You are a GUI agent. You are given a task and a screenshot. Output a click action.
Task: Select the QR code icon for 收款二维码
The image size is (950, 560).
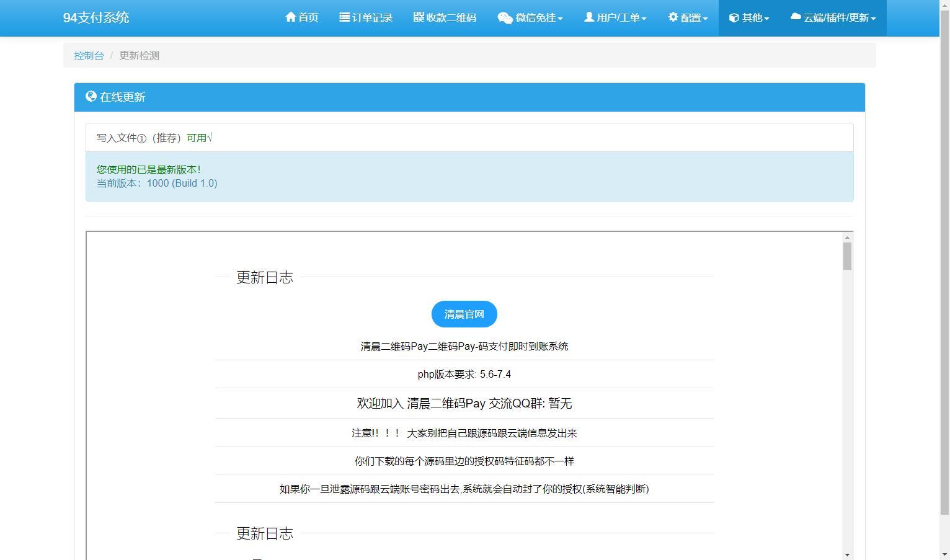point(419,17)
